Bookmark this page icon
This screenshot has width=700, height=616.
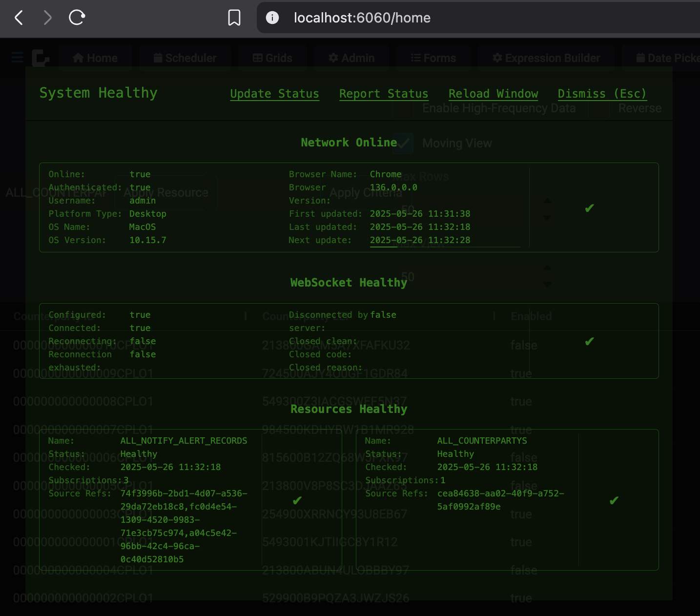click(234, 18)
